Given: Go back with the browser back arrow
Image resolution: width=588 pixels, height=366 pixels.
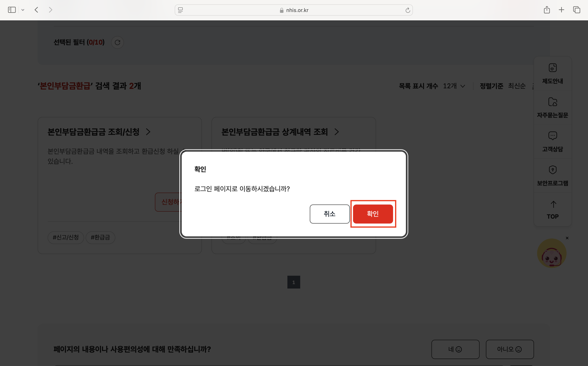Looking at the screenshot, I should click(37, 10).
